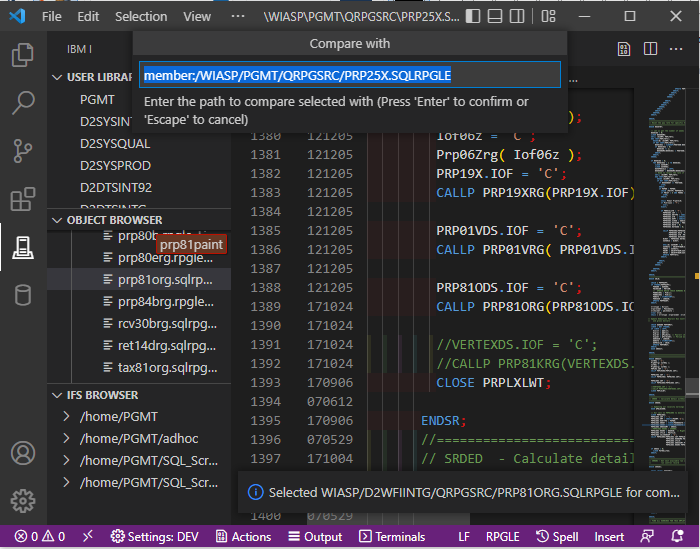Open the View menu
700x549 pixels.
pyautogui.click(x=197, y=17)
